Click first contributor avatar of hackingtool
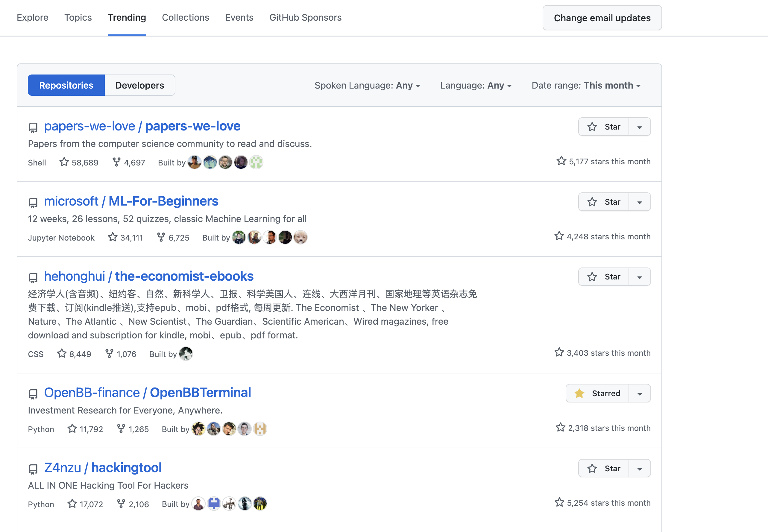The width and height of the screenshot is (768, 532). 198,504
